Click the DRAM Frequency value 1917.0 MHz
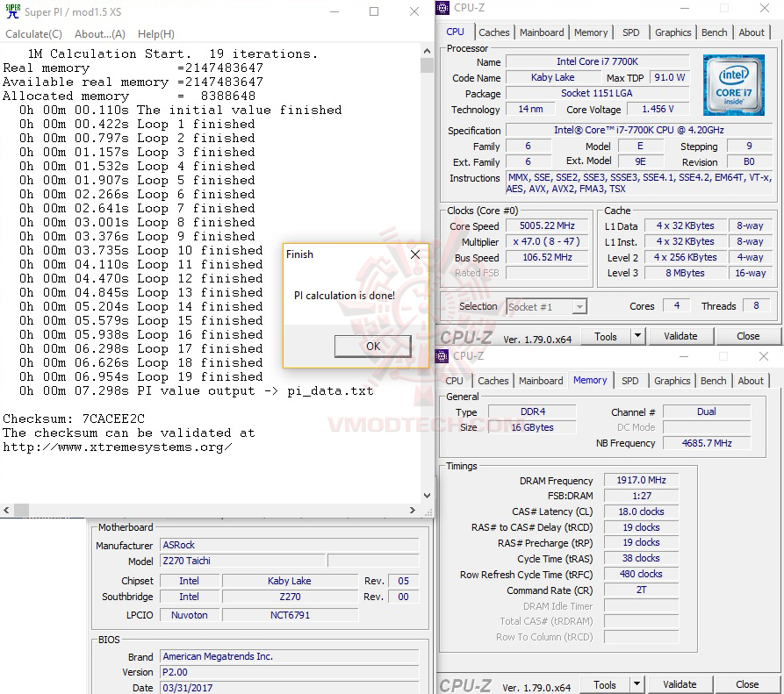The image size is (784, 694). tap(641, 480)
